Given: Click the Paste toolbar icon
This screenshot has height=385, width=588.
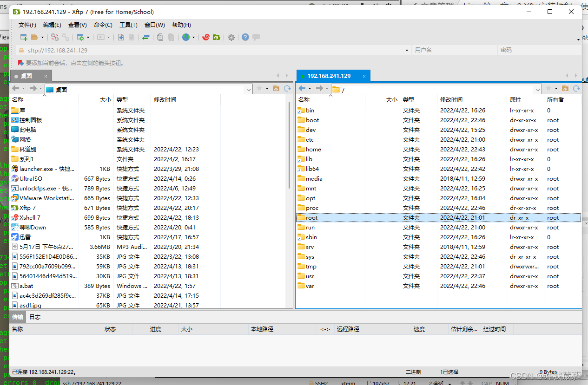Looking at the screenshot, I should pyautogui.click(x=171, y=37).
